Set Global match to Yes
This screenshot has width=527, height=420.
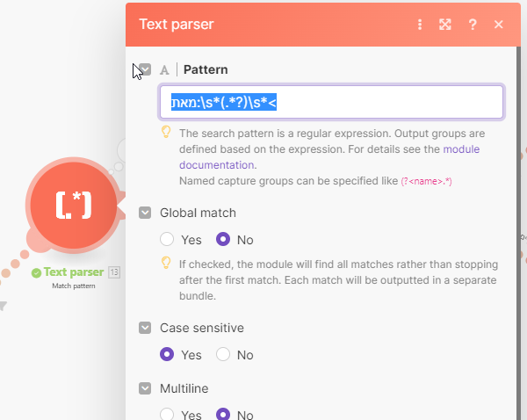168,239
